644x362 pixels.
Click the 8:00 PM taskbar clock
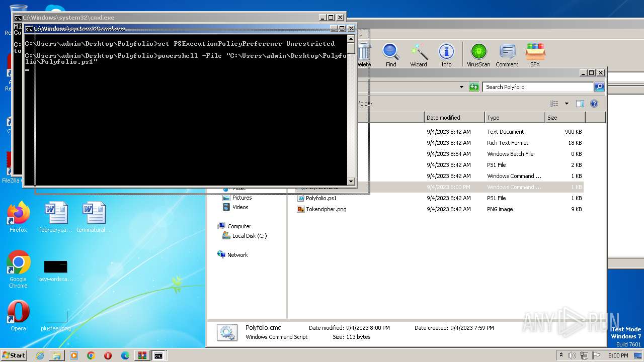click(x=618, y=355)
